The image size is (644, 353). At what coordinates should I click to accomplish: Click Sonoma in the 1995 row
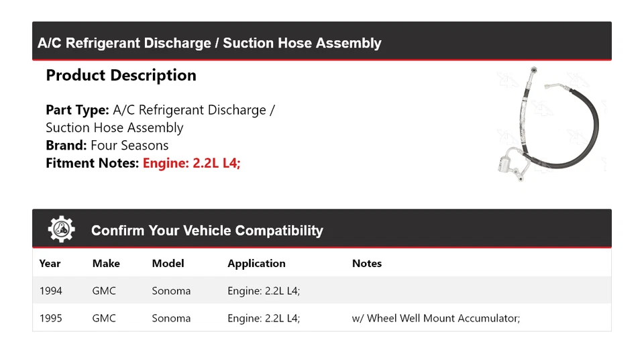click(x=171, y=318)
